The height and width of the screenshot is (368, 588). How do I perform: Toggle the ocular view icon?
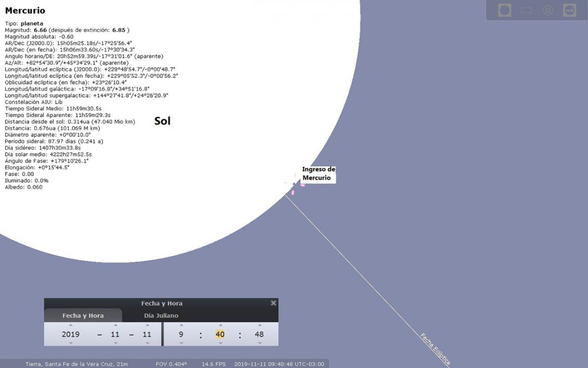pos(504,9)
